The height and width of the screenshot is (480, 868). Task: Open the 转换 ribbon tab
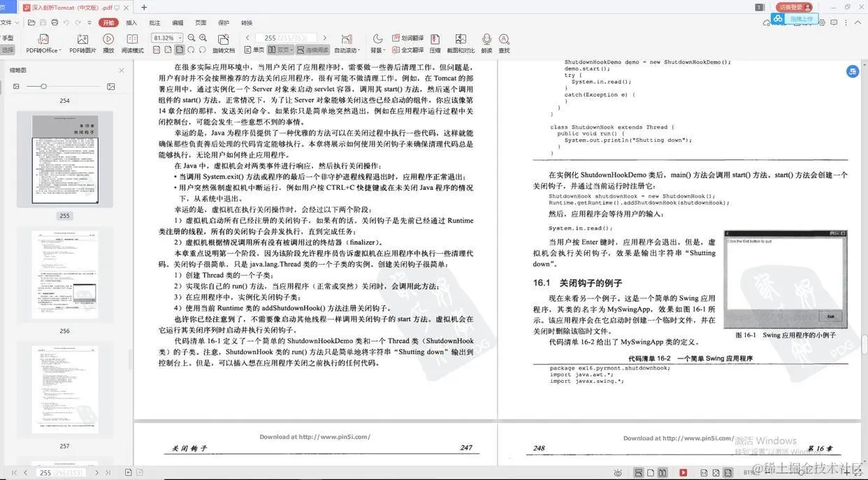[247, 22]
